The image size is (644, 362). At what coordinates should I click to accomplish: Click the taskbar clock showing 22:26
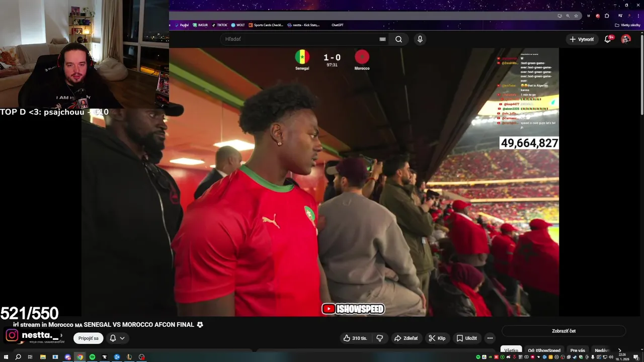tap(622, 357)
